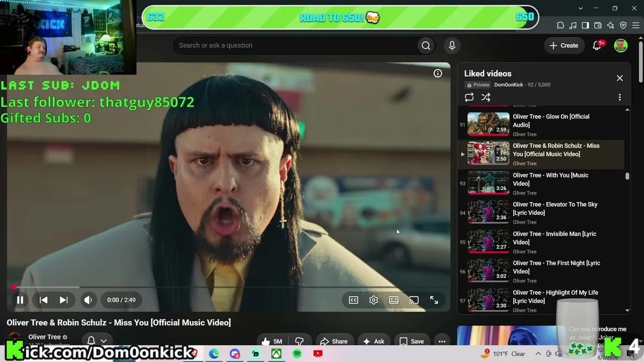Open the video info card icon

(x=438, y=73)
